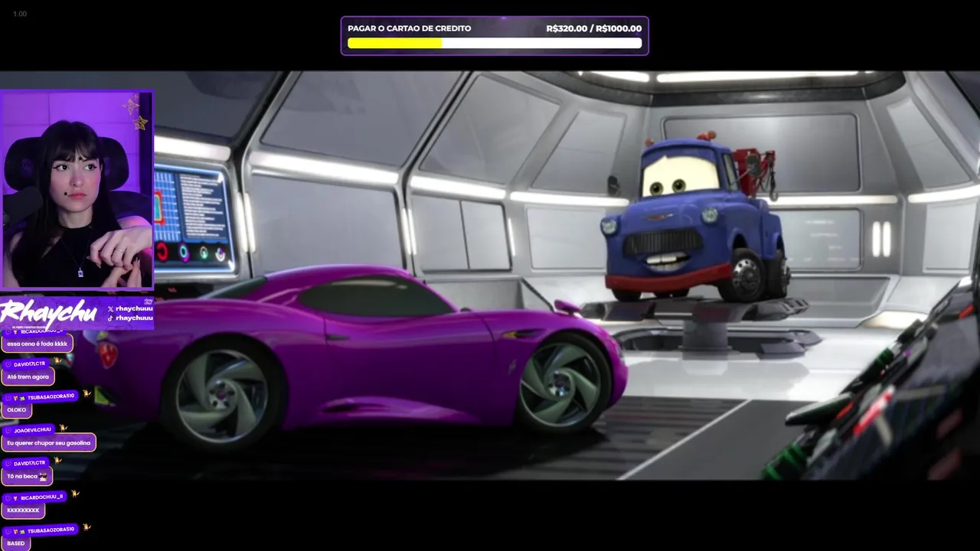Screen dimensions: 980x551
Task: Click chat message 'KKKKKKKKK'
Action: 23,510
